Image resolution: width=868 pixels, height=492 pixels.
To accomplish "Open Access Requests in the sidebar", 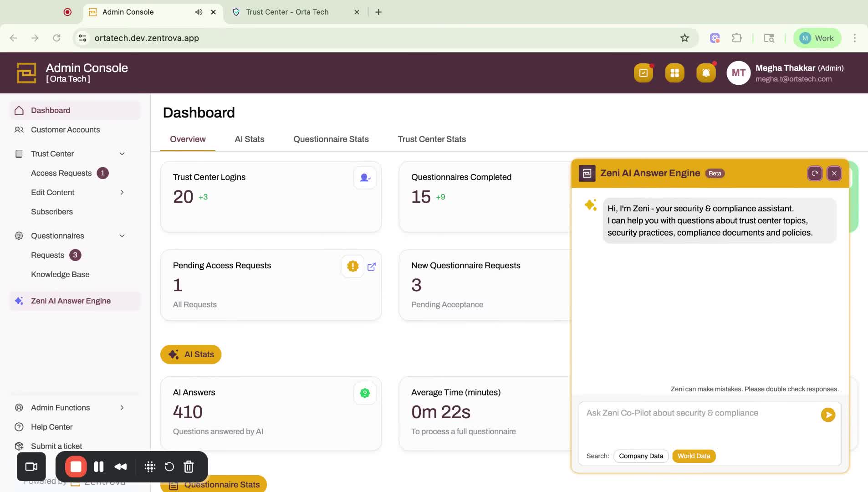I will coord(61,173).
